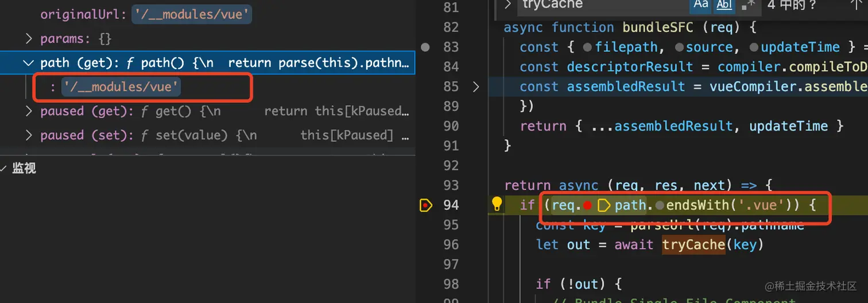Screen dimensions: 868x303
Task: Expand the 'paused (set)' variable
Action: click(x=29, y=135)
